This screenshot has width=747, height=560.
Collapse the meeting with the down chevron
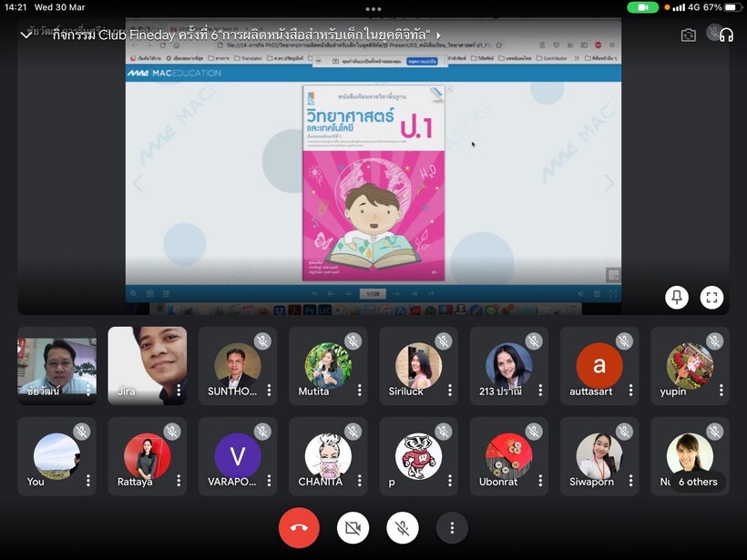26,35
